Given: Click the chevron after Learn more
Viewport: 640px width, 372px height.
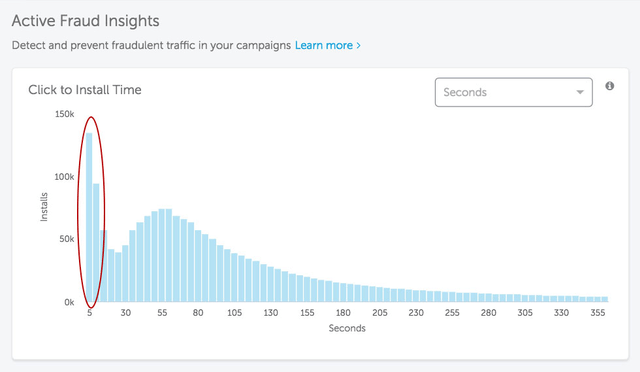Looking at the screenshot, I should (x=358, y=45).
